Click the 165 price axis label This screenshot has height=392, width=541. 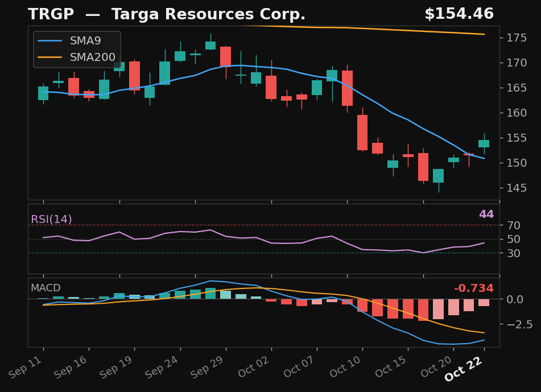[x=517, y=88]
